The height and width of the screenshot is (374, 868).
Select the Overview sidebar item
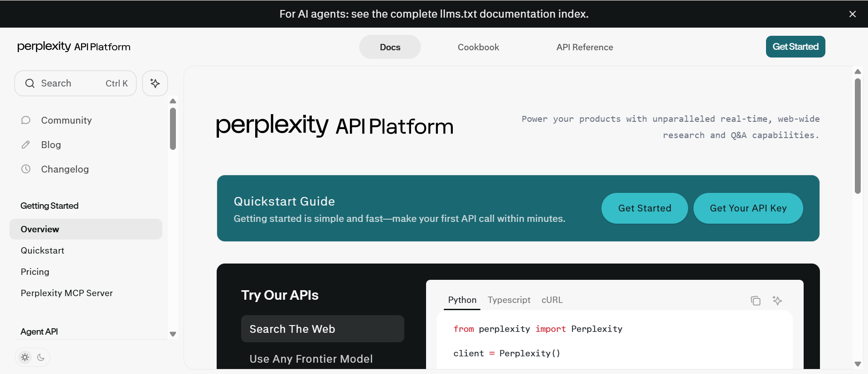click(86, 229)
